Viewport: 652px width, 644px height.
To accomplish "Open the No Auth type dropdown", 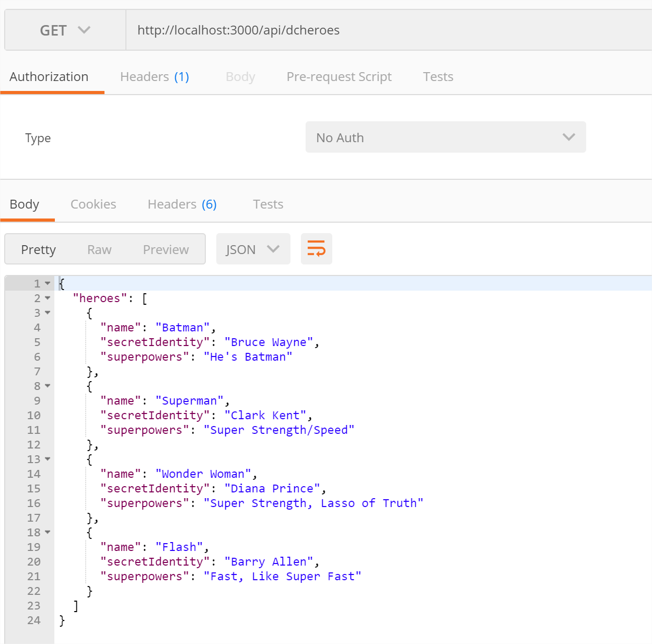I will click(x=446, y=137).
